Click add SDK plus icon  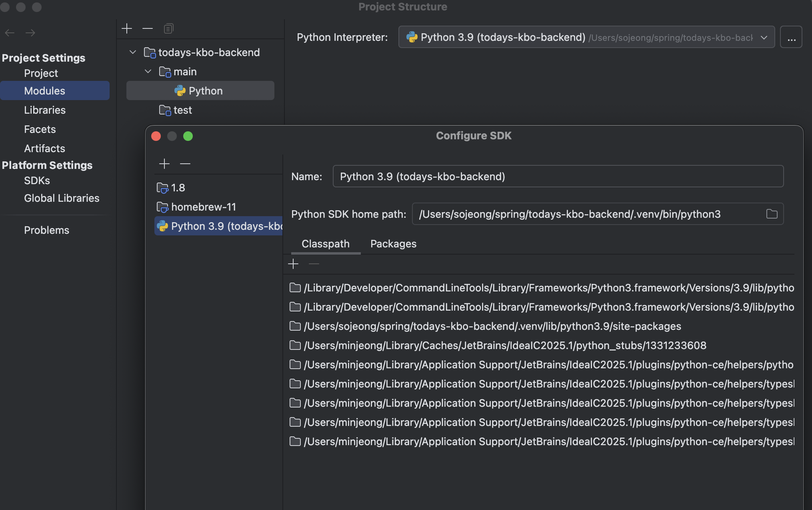164,164
